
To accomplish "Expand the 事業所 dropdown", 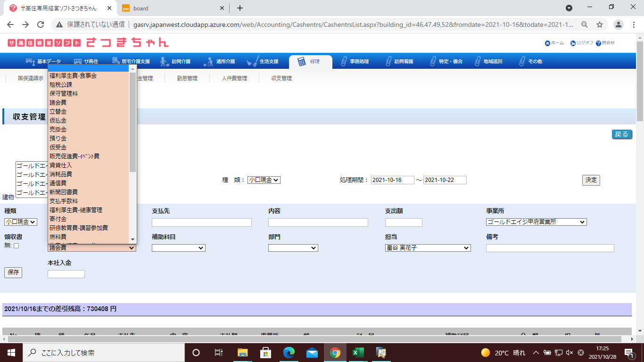I will [536, 222].
